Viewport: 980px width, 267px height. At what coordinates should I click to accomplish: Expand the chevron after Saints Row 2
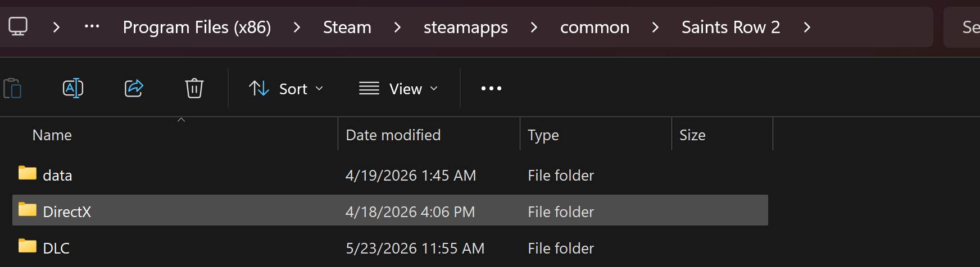coord(807,27)
